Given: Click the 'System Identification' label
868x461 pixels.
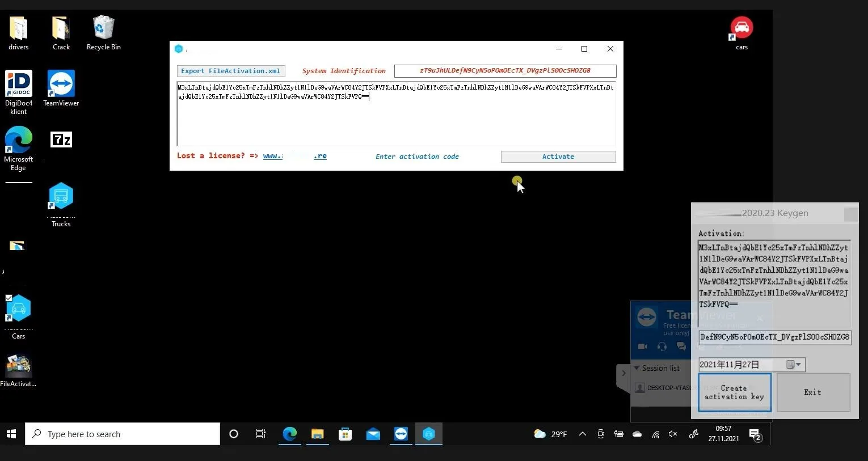Looking at the screenshot, I should pyautogui.click(x=344, y=71).
